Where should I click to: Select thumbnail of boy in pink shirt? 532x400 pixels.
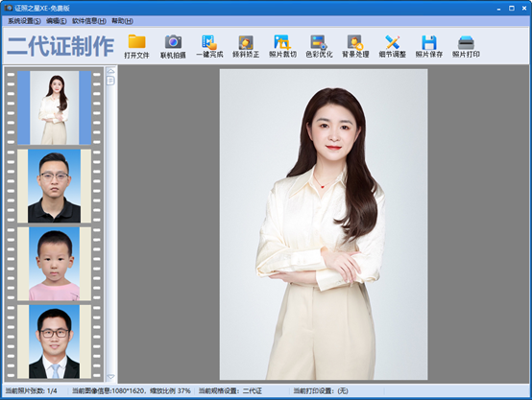tap(55, 264)
